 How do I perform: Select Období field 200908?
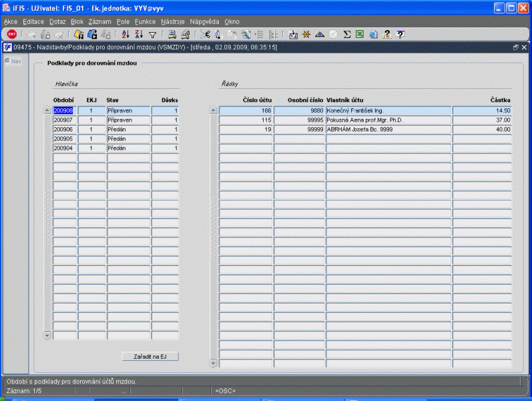tap(65, 110)
